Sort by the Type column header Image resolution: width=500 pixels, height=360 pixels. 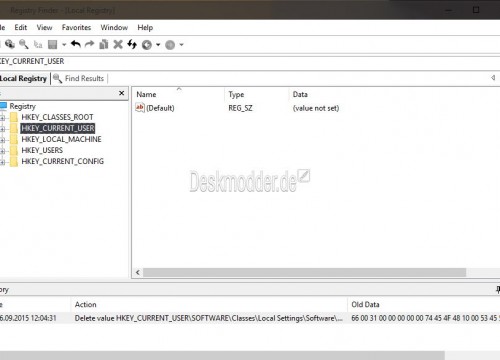pos(257,94)
